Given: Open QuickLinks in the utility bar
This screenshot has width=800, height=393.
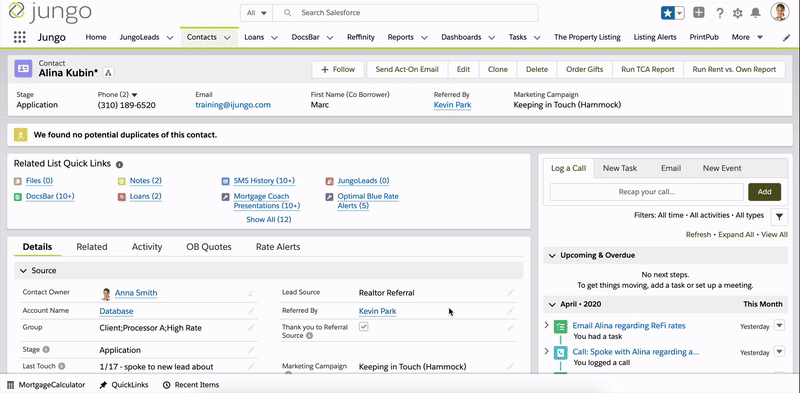Looking at the screenshot, I should click(x=124, y=385).
